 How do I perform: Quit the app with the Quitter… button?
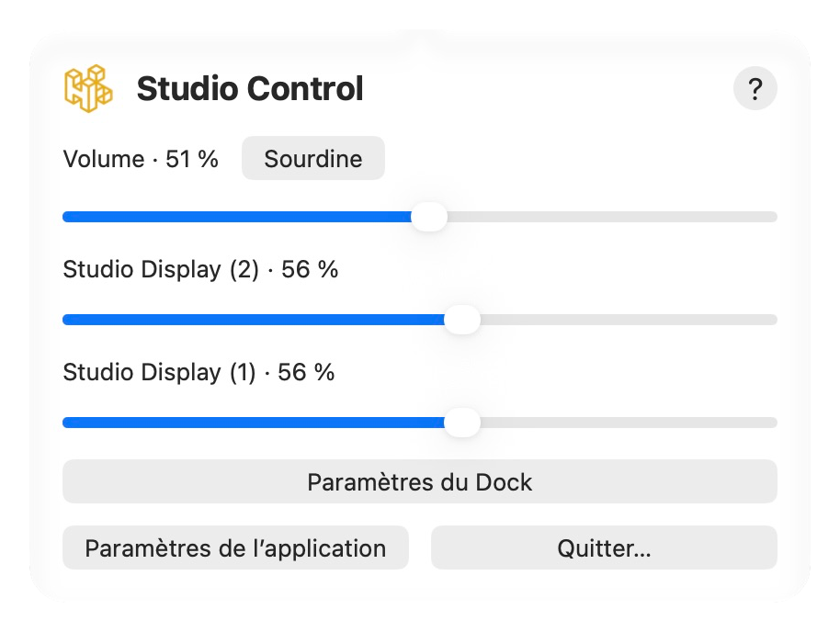point(605,547)
